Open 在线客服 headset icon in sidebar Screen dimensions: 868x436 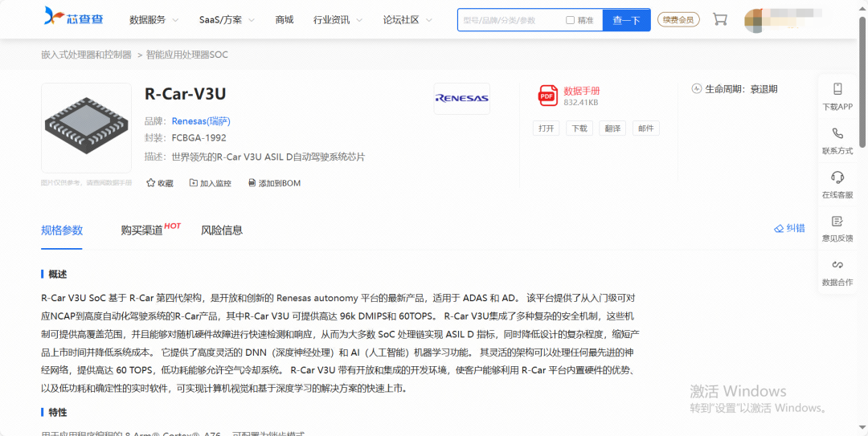click(837, 177)
